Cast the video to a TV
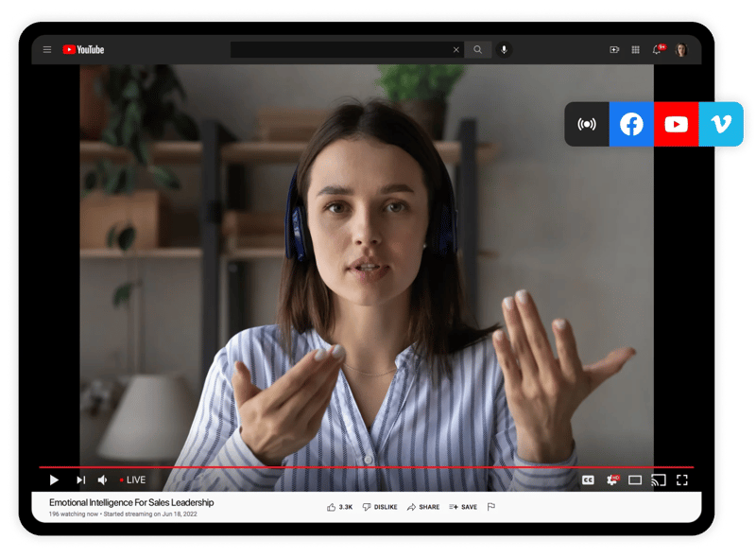The width and height of the screenshot is (756, 558). click(659, 480)
